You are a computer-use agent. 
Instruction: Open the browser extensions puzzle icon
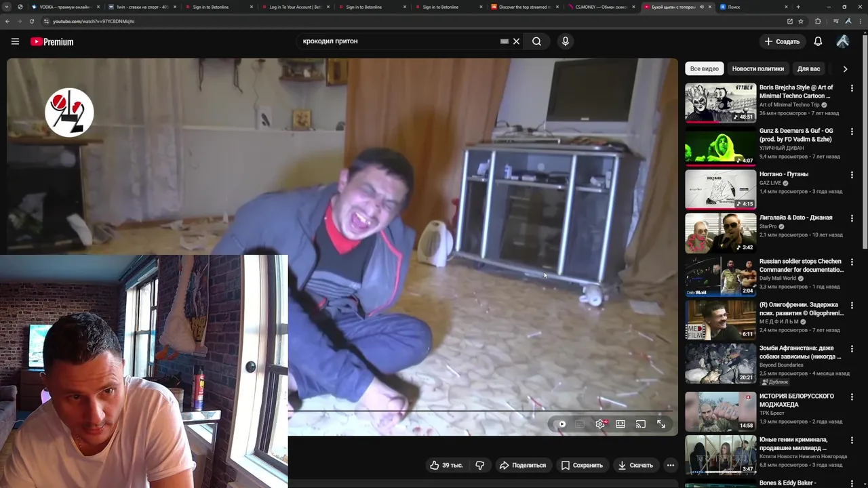coord(818,21)
